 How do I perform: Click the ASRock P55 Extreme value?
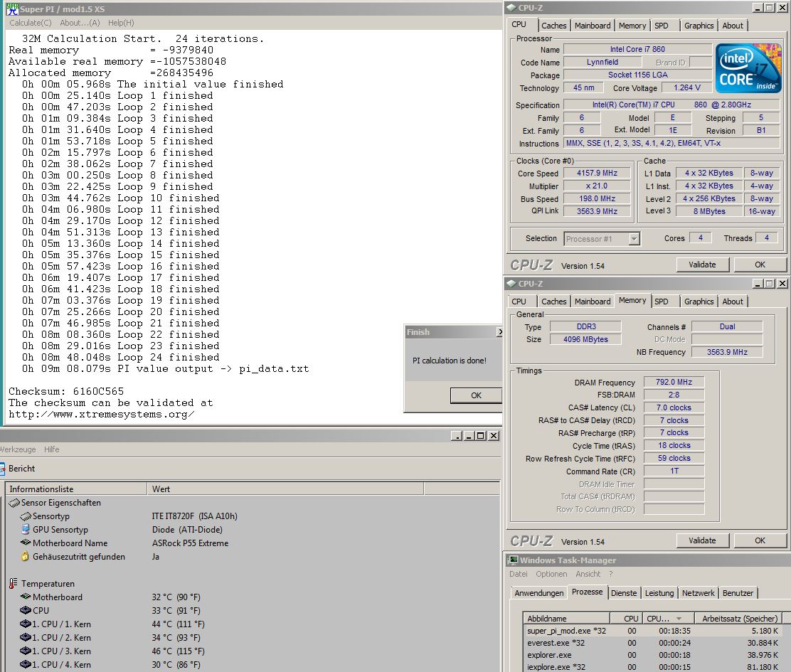(x=190, y=543)
